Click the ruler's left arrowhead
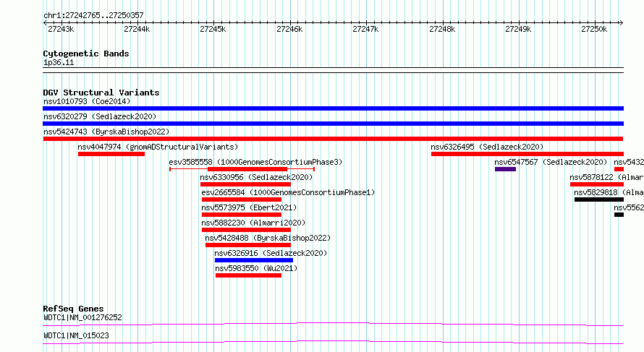 [45, 23]
